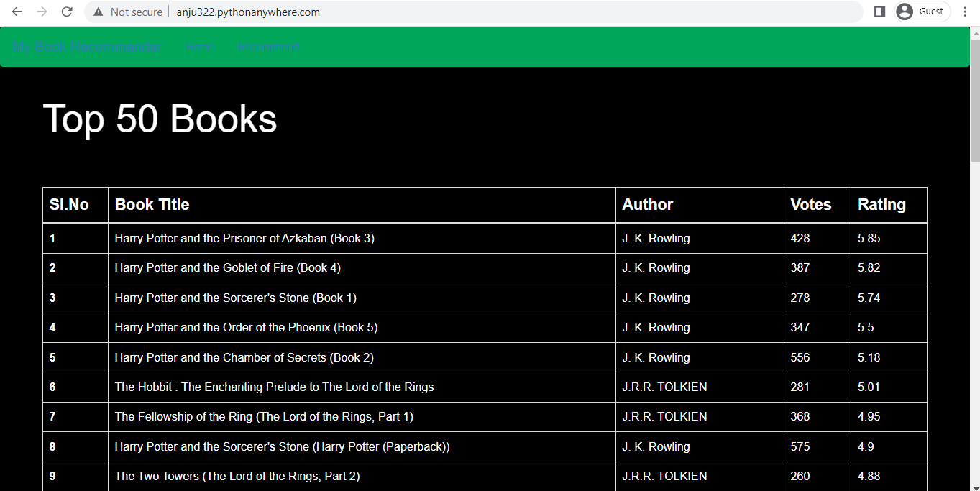Screen dimensions: 980x491
Task: Open the Recommend navigation item
Action: point(267,47)
